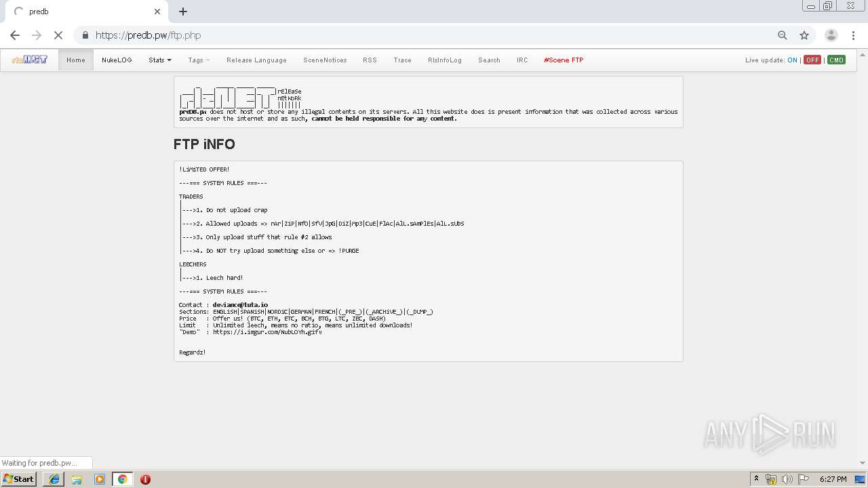Viewport: 868px width, 488px height.
Task: Open the red Opera taskbar icon
Action: click(145, 479)
